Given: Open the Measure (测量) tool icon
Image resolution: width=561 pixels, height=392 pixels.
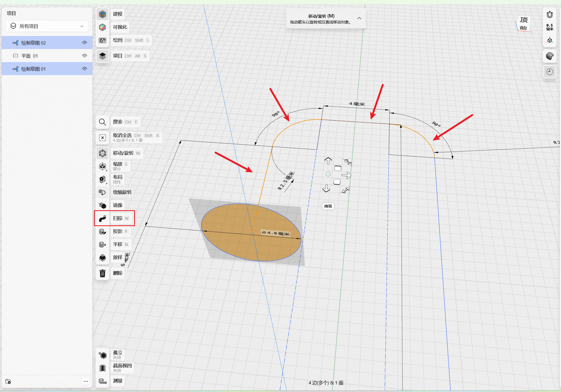Looking at the screenshot, I should (x=103, y=381).
